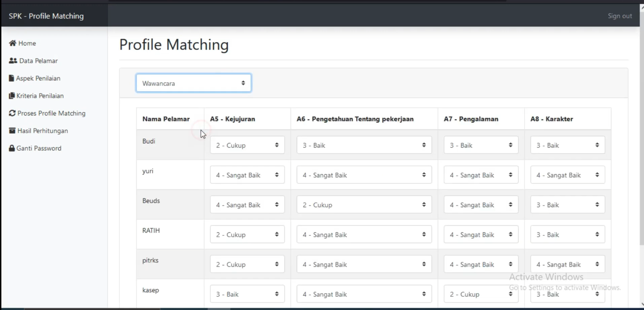Go to Data Pelamar page
Viewport: 644px width, 310px height.
(x=33, y=61)
